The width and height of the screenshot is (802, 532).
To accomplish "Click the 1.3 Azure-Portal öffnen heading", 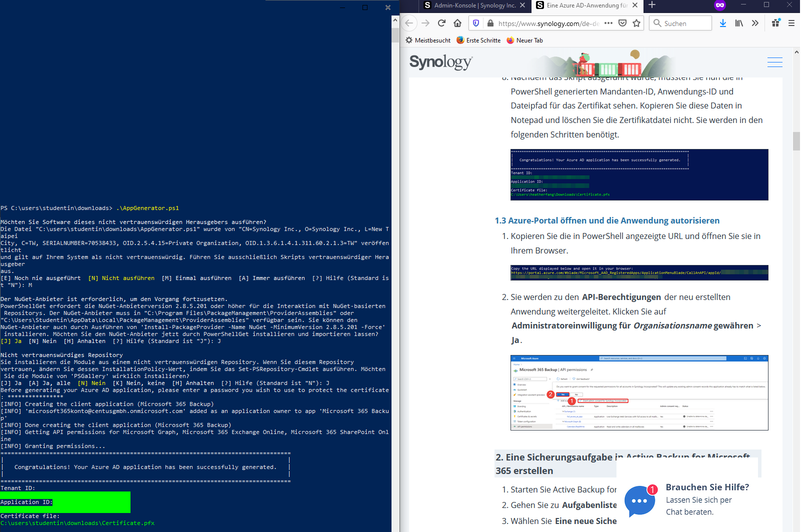I will [x=607, y=220].
